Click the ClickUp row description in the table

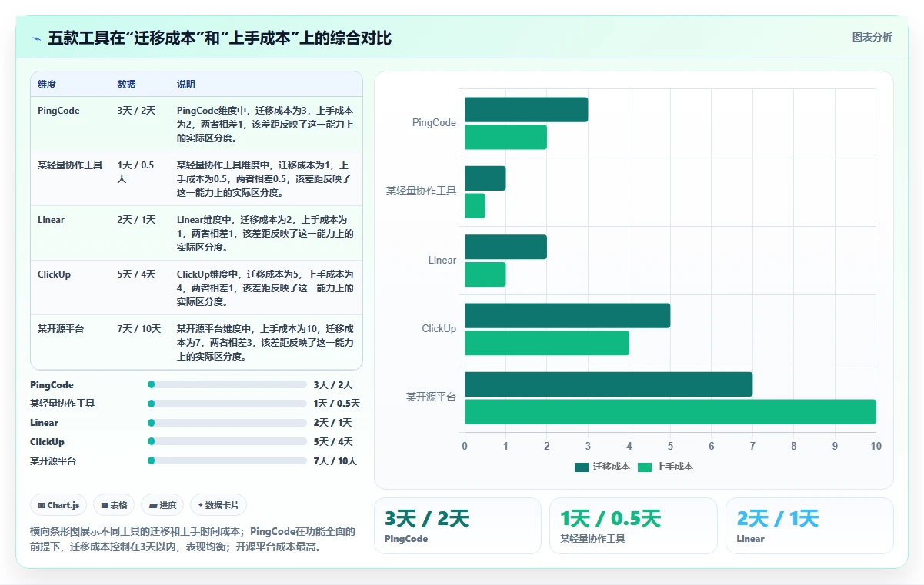pyautogui.click(x=265, y=288)
